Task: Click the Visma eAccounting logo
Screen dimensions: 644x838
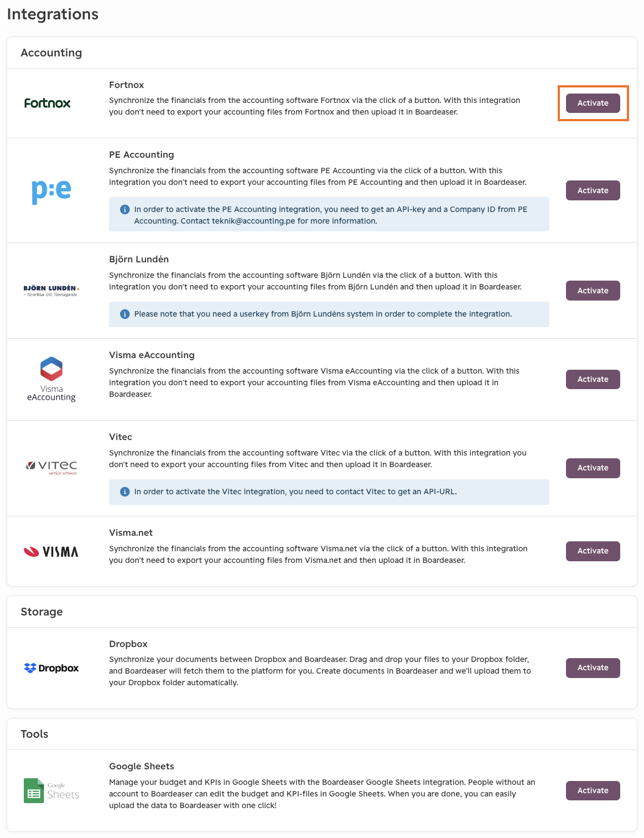Action: pos(51,379)
